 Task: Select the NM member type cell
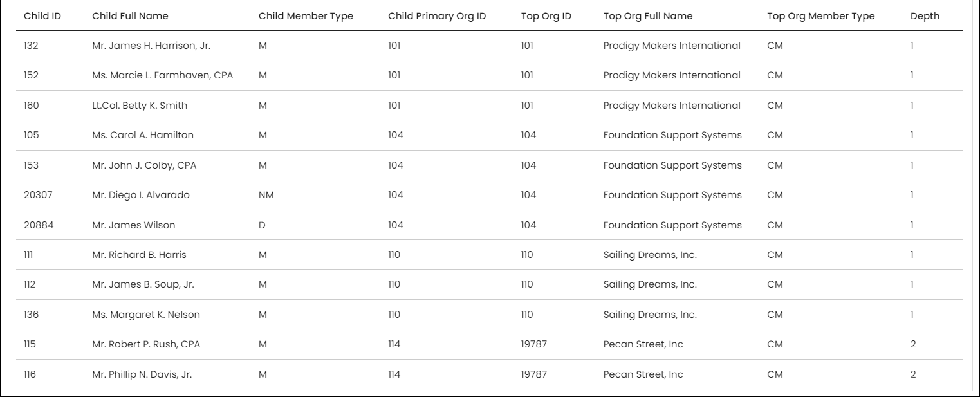pyautogui.click(x=266, y=195)
